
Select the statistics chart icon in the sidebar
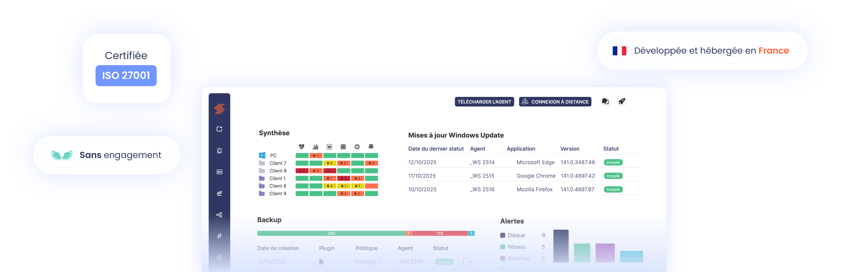(x=219, y=193)
